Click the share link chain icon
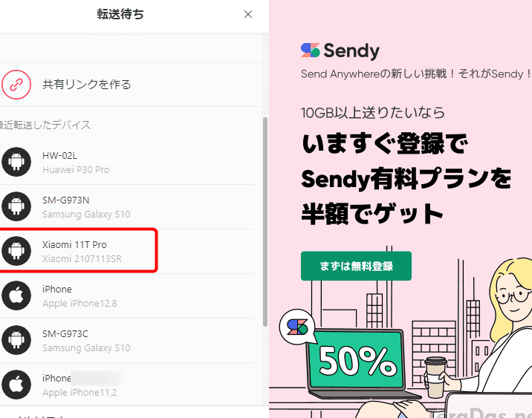The height and width of the screenshot is (418, 532). tap(16, 84)
